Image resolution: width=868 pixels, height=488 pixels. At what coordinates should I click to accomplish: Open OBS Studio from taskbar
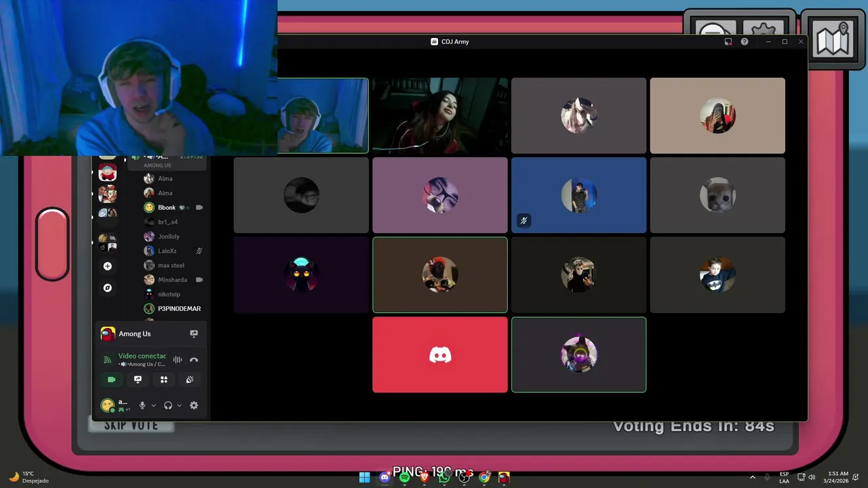[464, 477]
